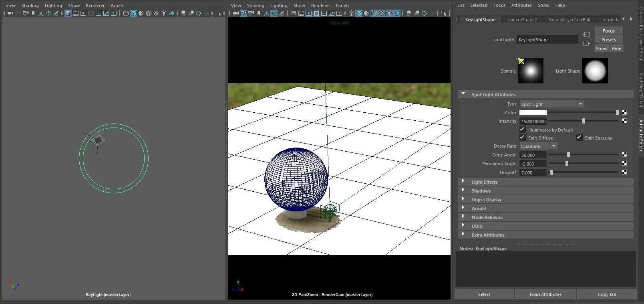Switch to the cameraShape2 tab
This screenshot has width=644, height=304.
click(522, 20)
